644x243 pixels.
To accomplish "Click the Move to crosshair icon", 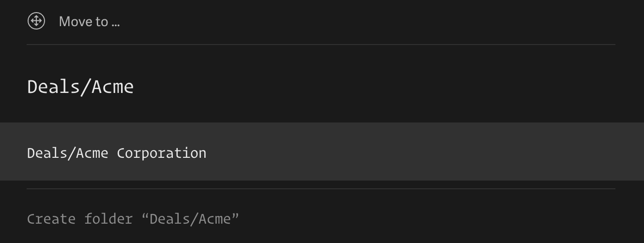I will 36,21.
